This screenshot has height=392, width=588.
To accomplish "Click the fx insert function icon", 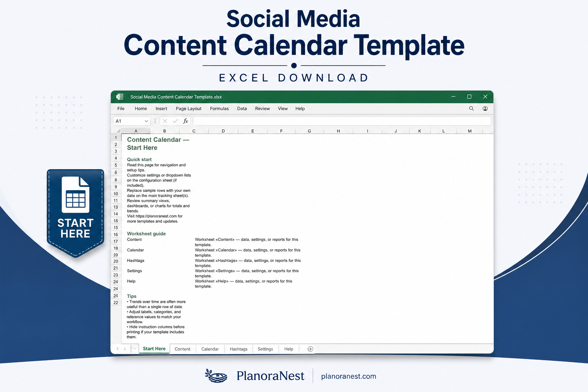I will click(x=185, y=121).
